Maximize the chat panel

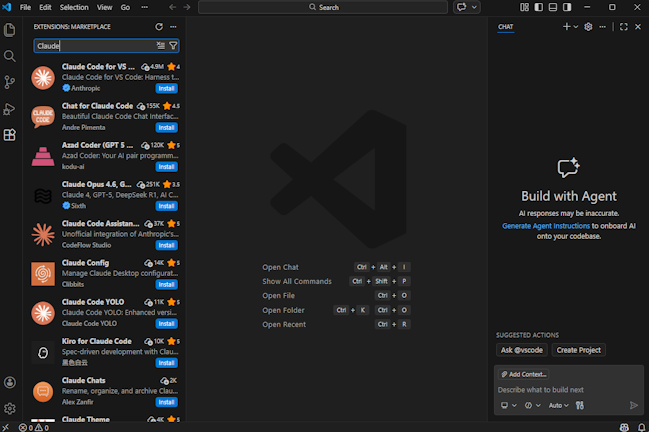click(x=624, y=26)
